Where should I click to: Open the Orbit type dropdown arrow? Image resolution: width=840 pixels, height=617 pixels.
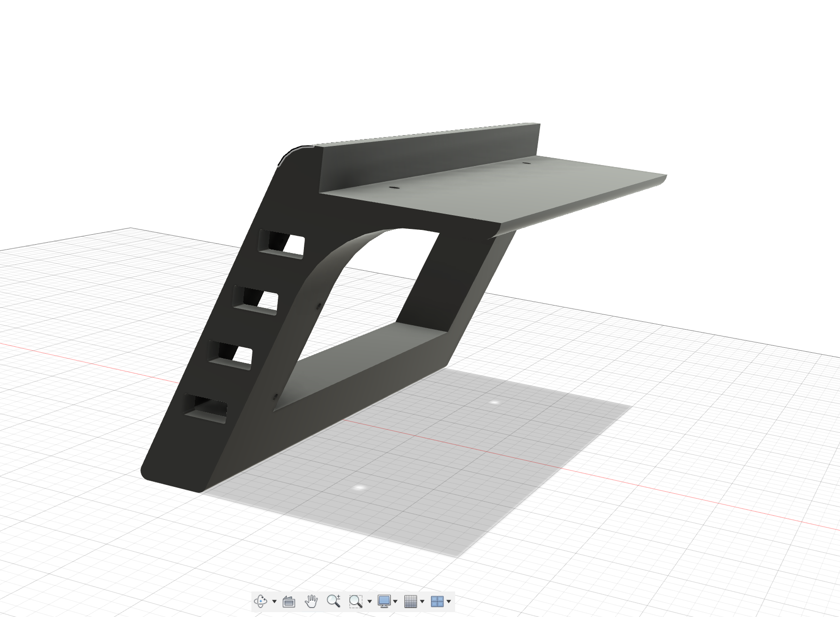click(x=274, y=601)
